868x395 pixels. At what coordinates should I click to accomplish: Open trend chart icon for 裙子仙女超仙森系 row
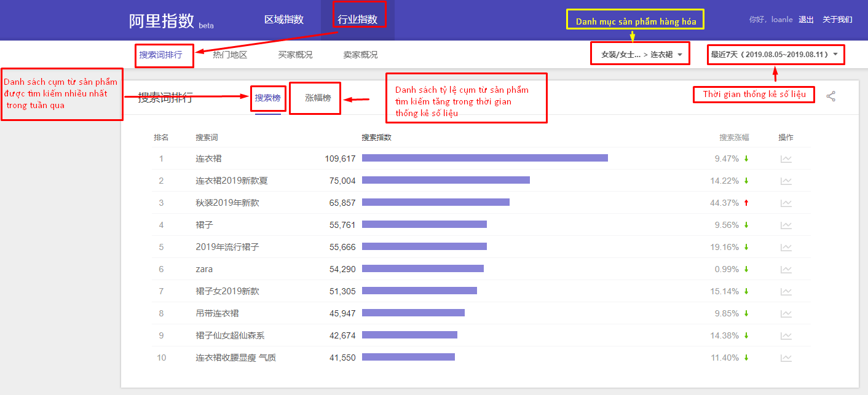pos(786,336)
